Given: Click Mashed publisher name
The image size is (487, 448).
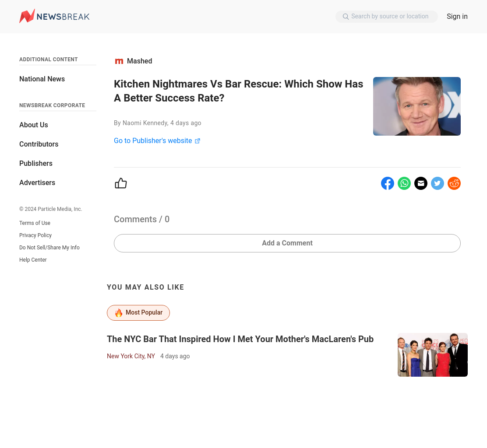Looking at the screenshot, I should pos(139,61).
